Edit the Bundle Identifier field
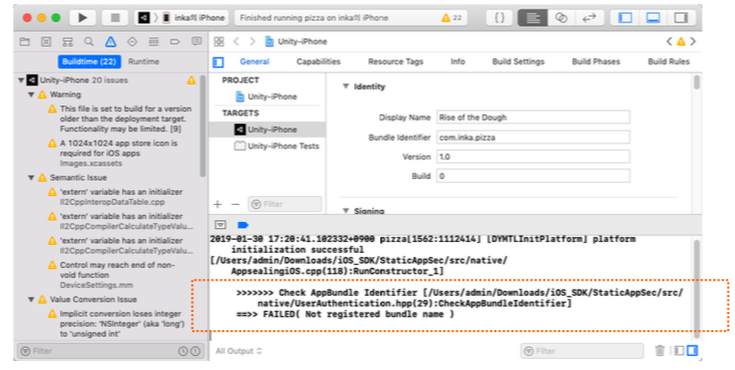Image resolution: width=735 pixels, height=370 pixels. point(533,137)
